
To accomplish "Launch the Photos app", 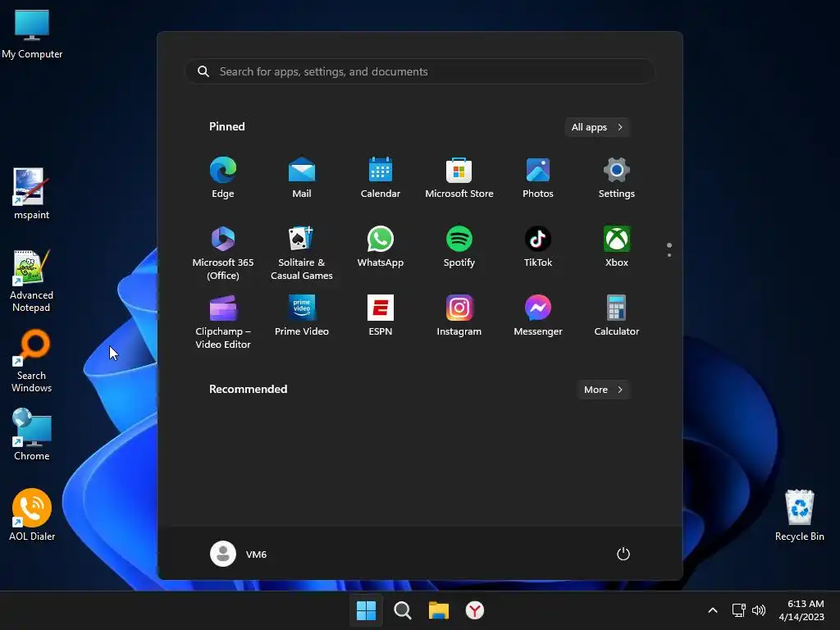I will click(x=538, y=178).
